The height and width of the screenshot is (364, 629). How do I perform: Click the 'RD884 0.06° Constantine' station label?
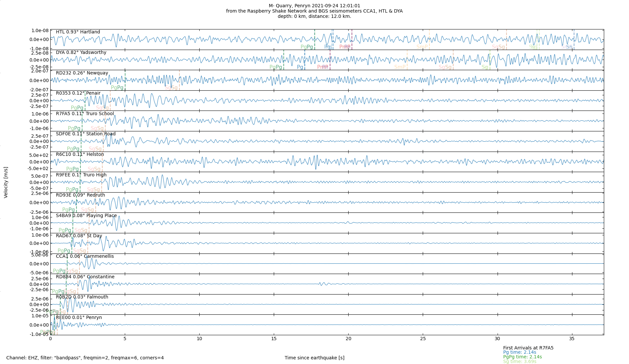pyautogui.click(x=85, y=277)
